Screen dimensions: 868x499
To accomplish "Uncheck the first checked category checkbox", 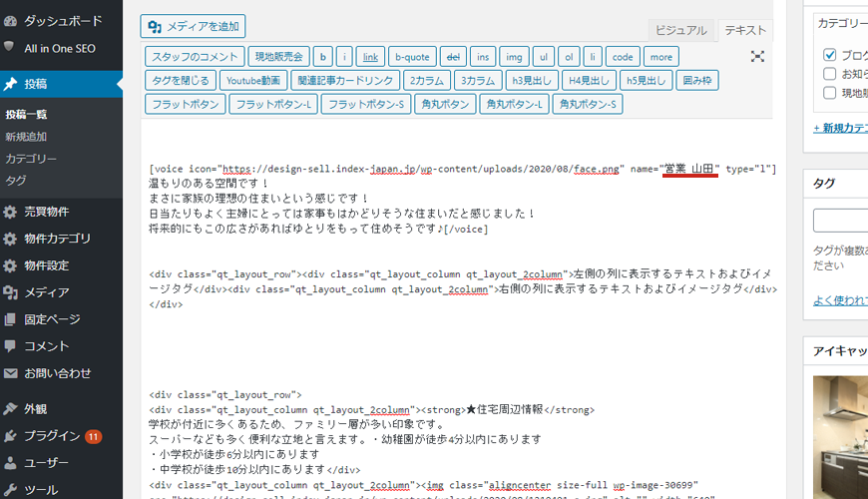I will click(x=830, y=55).
